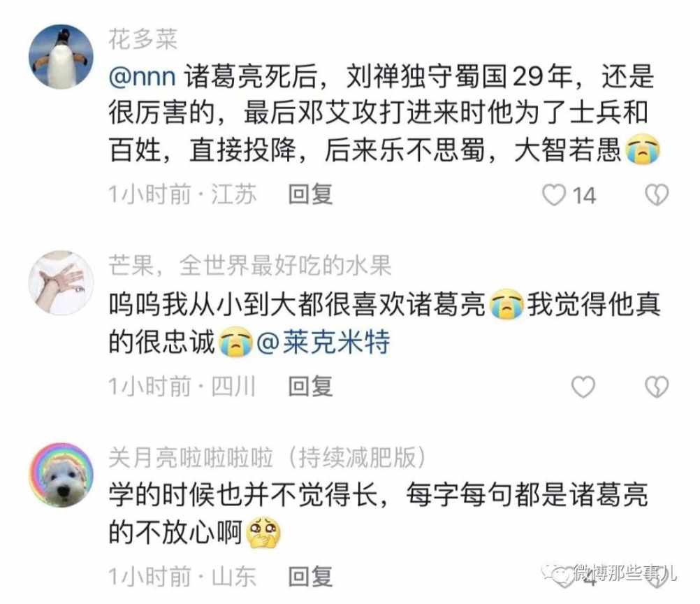Dislike 花多菜's comment with broken heart
The height and width of the screenshot is (604, 700).
657,195
